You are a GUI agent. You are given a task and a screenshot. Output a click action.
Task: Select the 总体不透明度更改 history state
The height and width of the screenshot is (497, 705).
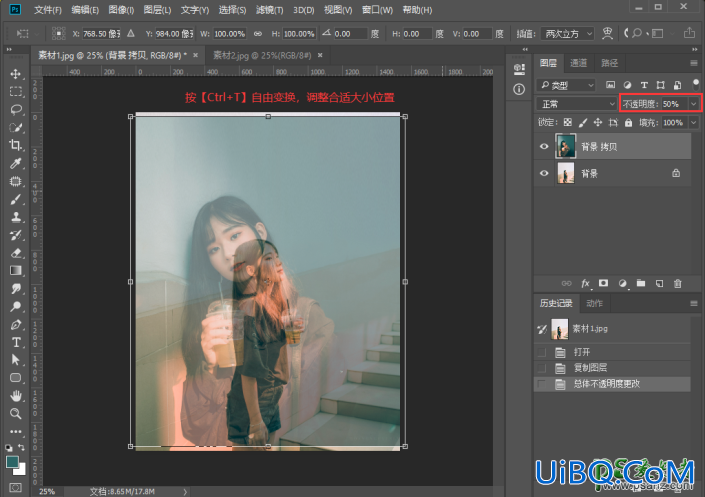click(x=612, y=384)
